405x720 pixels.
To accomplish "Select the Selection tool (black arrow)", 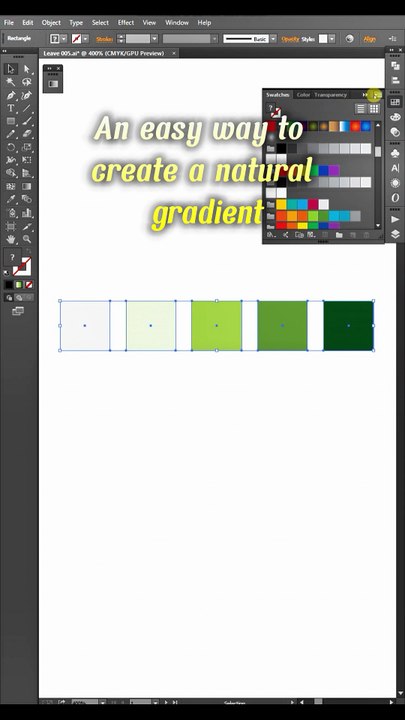I will 11,69.
